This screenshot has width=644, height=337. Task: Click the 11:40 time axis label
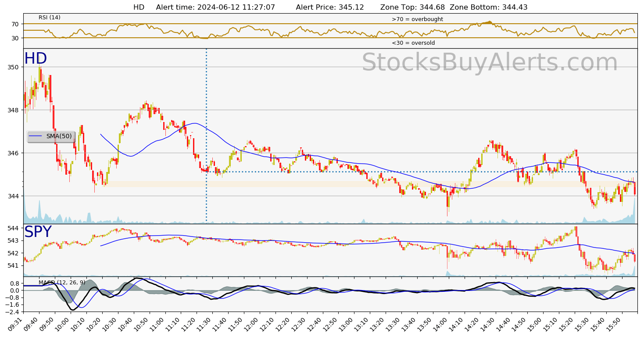coord(220,324)
